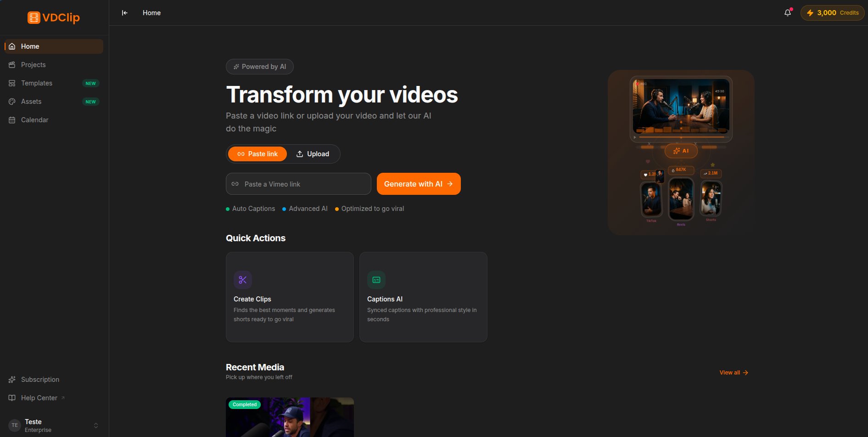Go to Home in sidebar
Image resolution: width=868 pixels, height=437 pixels.
click(54, 46)
